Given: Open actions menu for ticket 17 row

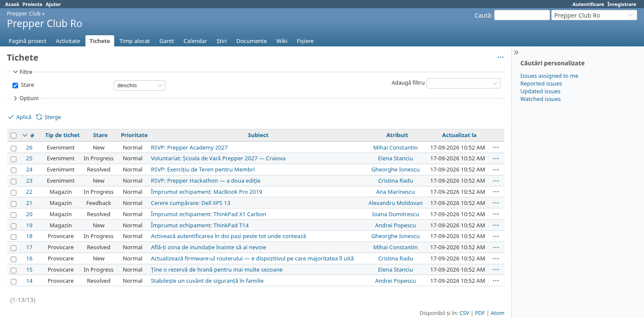Looking at the screenshot, I should click(496, 248).
